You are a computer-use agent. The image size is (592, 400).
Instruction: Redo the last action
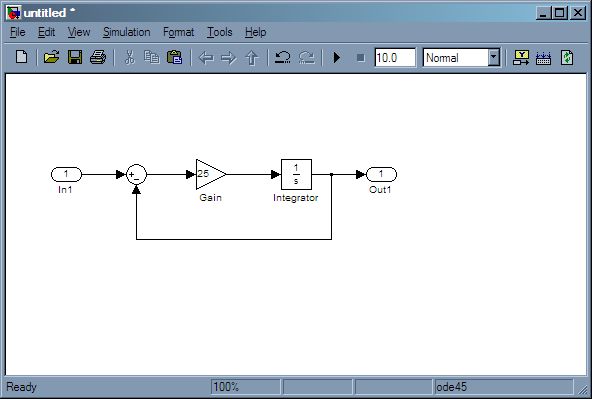coord(307,57)
